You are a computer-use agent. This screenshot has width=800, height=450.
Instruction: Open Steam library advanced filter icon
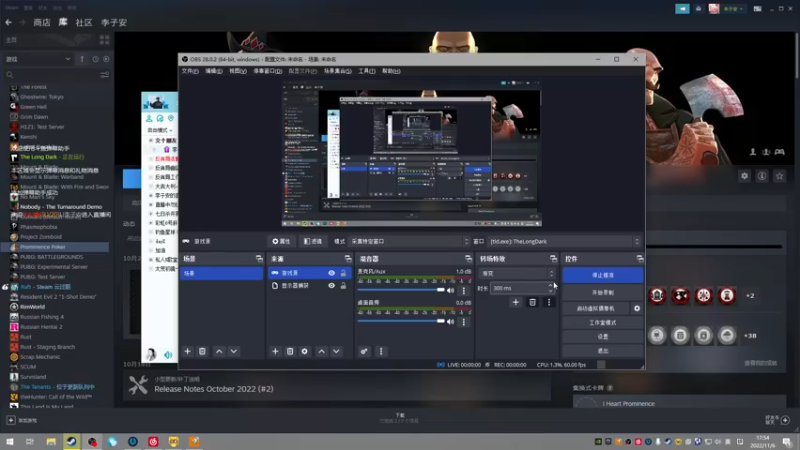[105, 75]
